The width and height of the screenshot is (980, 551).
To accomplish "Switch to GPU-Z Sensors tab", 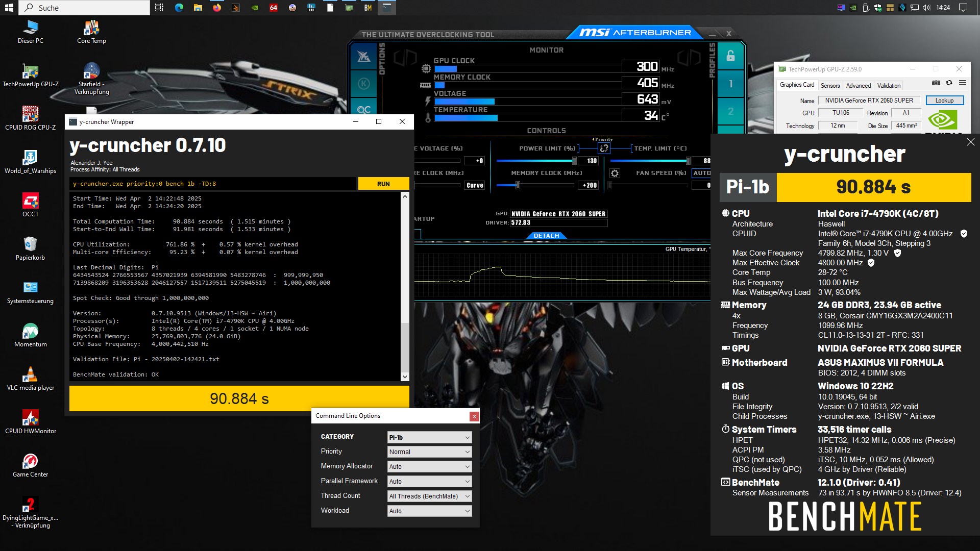I will [830, 86].
